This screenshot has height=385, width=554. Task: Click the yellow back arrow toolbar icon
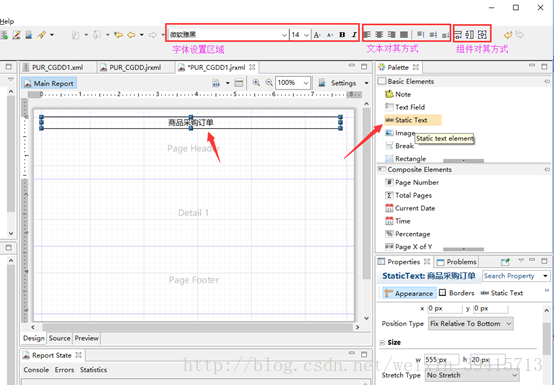coord(131,35)
